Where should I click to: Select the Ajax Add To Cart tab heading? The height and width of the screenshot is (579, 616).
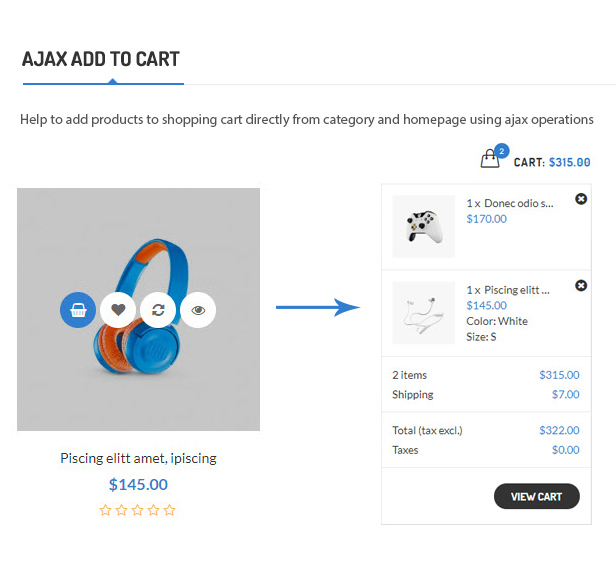(101, 59)
